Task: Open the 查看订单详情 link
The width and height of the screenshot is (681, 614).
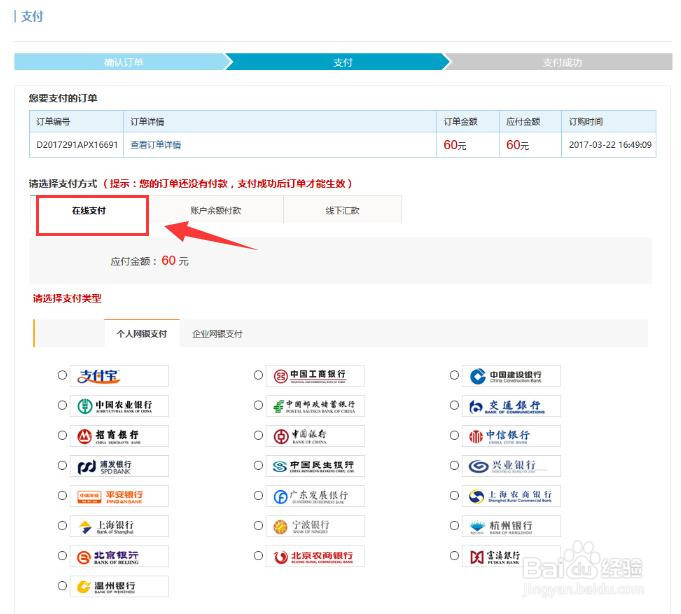Action: click(155, 145)
